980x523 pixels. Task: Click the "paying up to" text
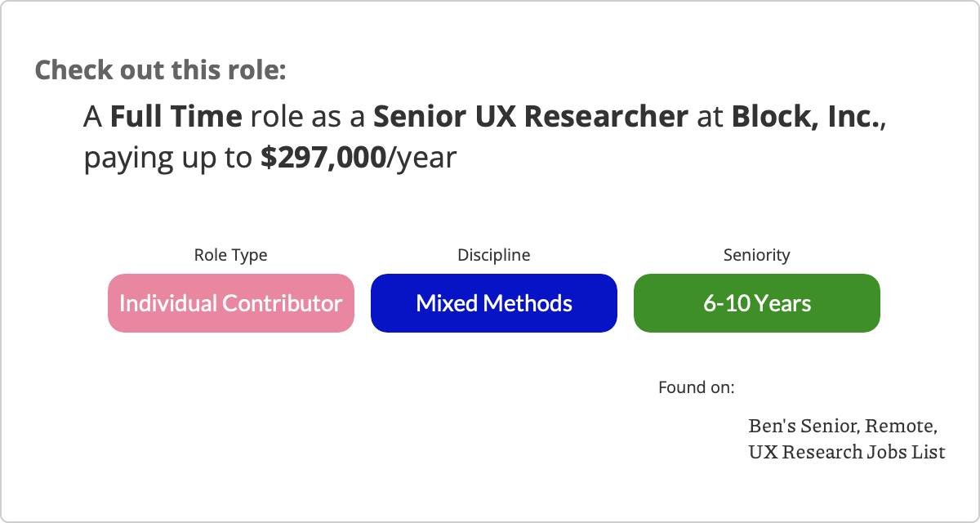click(x=168, y=158)
